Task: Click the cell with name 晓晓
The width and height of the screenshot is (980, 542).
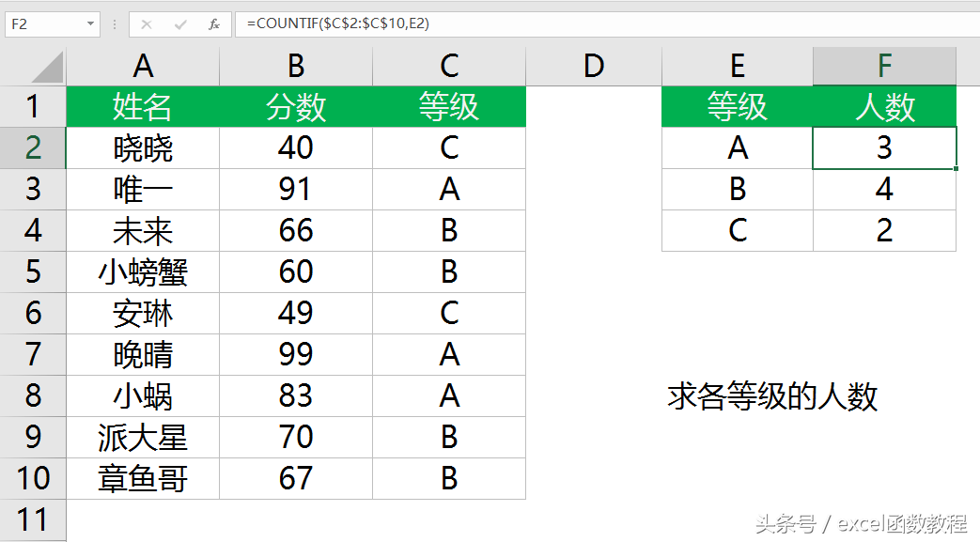Action: (x=143, y=148)
